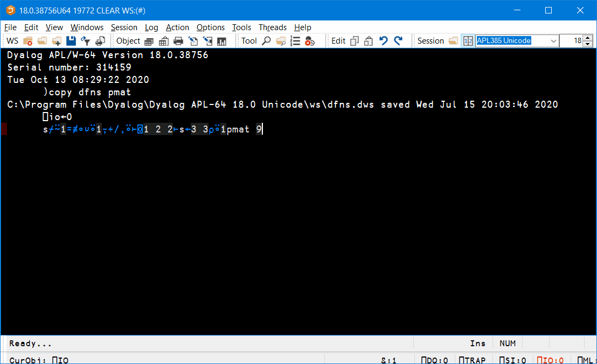597x364 pixels.
Task: Click the 'Serial number: 314159' line
Action: (x=70, y=67)
